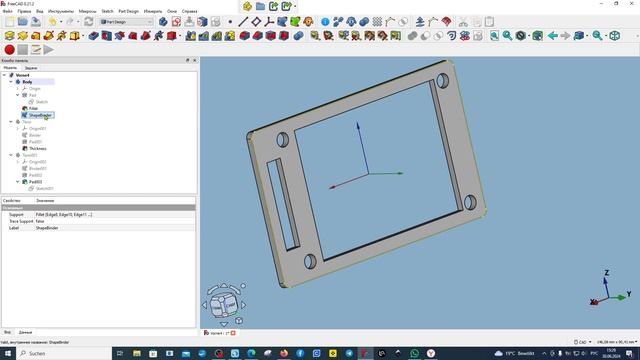
Task: Click the Windows Start button
Action: pyautogui.click(x=7, y=353)
